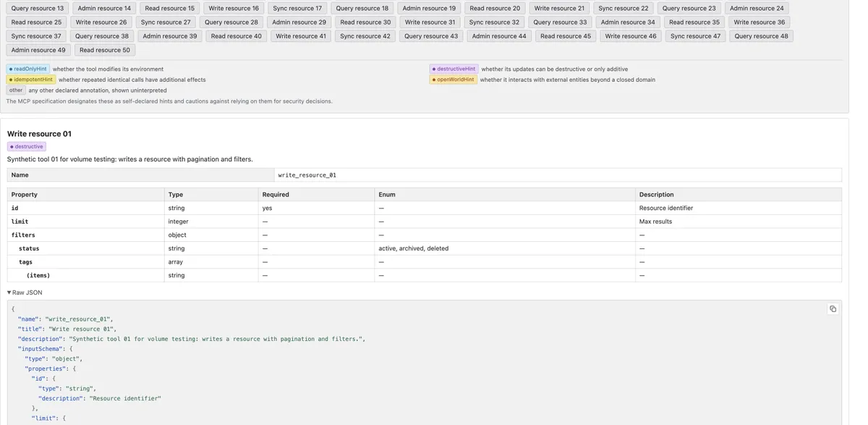Click the 'Enum' column header

505,194
